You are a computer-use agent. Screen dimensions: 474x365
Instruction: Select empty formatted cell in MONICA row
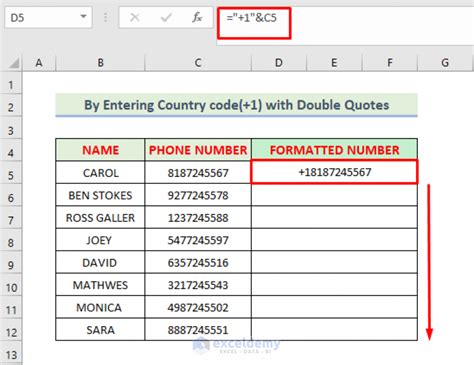pyautogui.click(x=334, y=307)
